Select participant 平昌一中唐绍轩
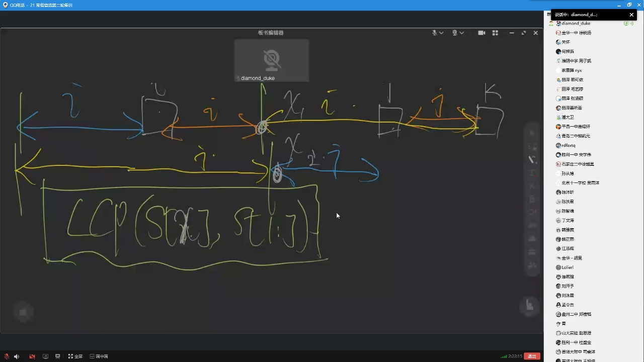 pos(576,127)
